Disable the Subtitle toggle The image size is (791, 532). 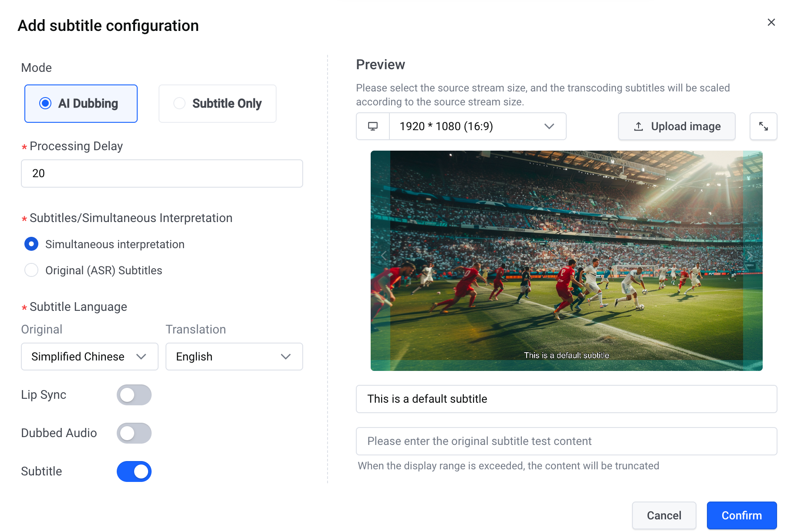(134, 471)
